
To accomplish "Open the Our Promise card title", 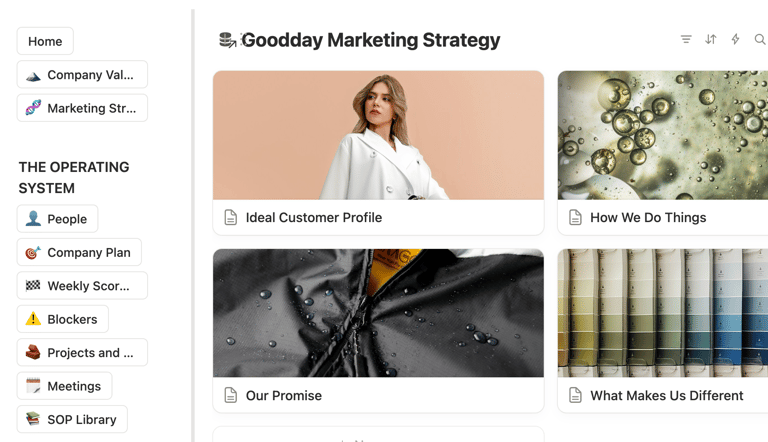I will pos(284,396).
